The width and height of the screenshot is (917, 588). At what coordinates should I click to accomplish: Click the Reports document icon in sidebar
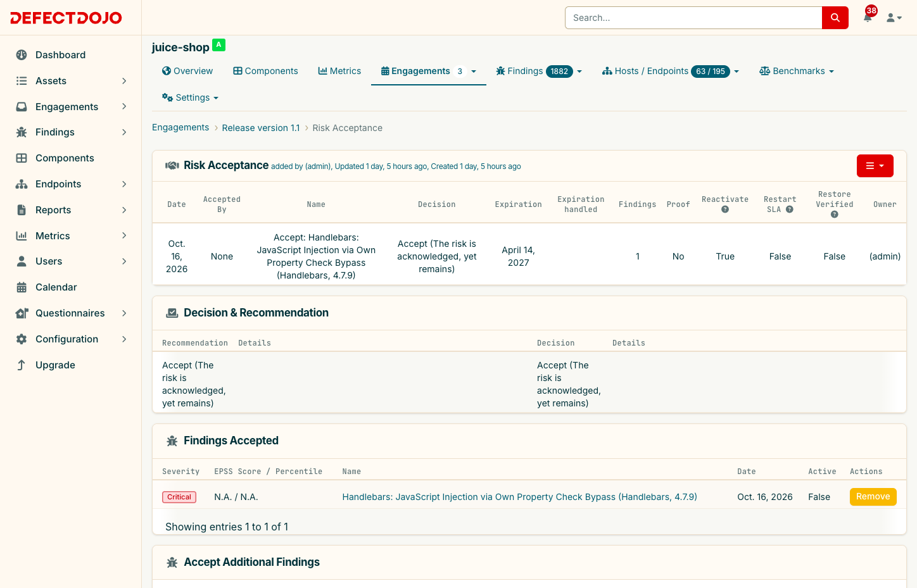click(x=22, y=210)
